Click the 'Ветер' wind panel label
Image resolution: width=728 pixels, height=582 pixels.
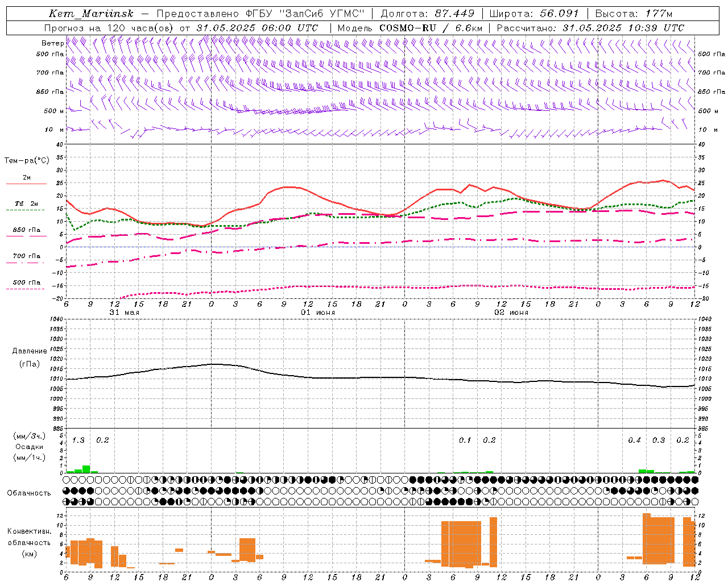pyautogui.click(x=52, y=43)
